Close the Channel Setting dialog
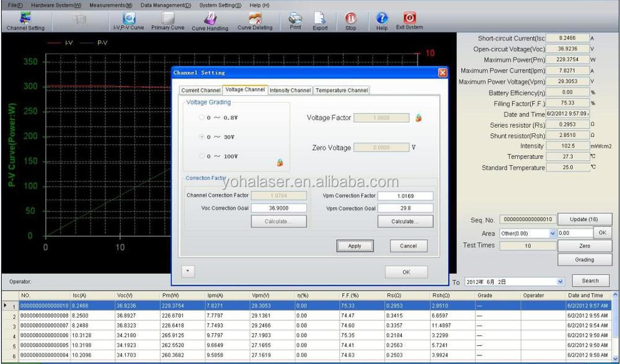Screen dimensions: 620x364 [443, 73]
